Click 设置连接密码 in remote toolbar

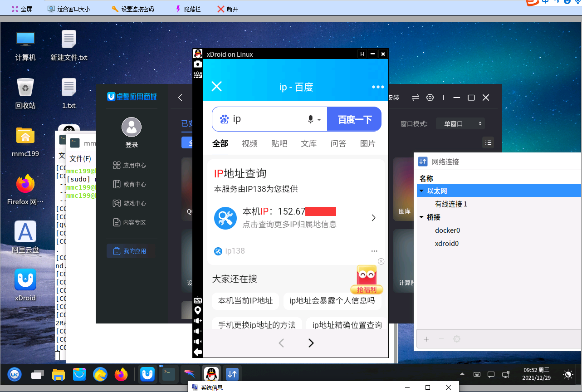(x=132, y=9)
